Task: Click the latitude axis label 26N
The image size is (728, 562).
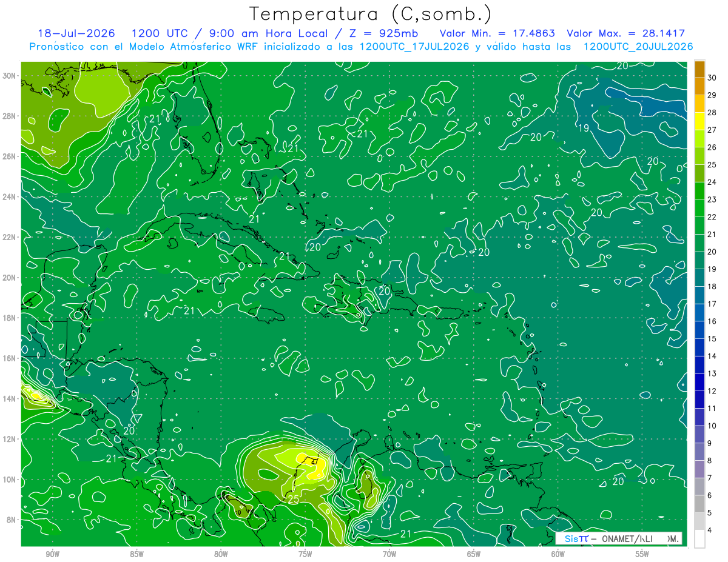Action: 10,156
